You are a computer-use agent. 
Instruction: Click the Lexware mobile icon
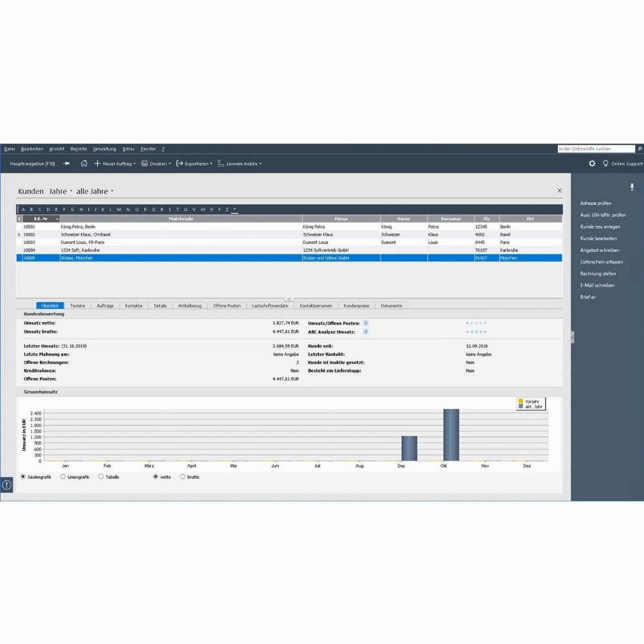pyautogui.click(x=221, y=164)
